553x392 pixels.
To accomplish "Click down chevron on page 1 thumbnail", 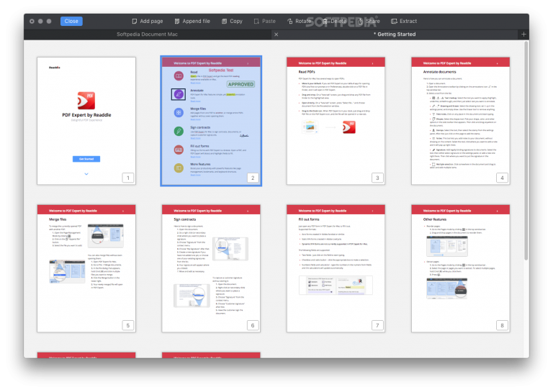I will pos(86,174).
